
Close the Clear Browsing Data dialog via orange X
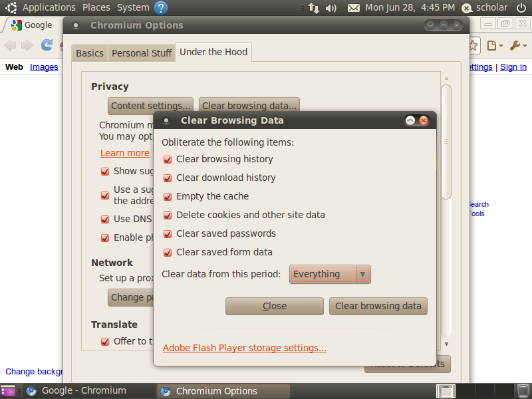[x=424, y=120]
